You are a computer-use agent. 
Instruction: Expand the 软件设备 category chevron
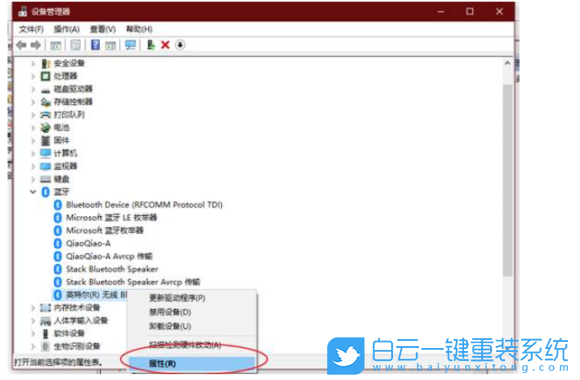[x=33, y=334]
